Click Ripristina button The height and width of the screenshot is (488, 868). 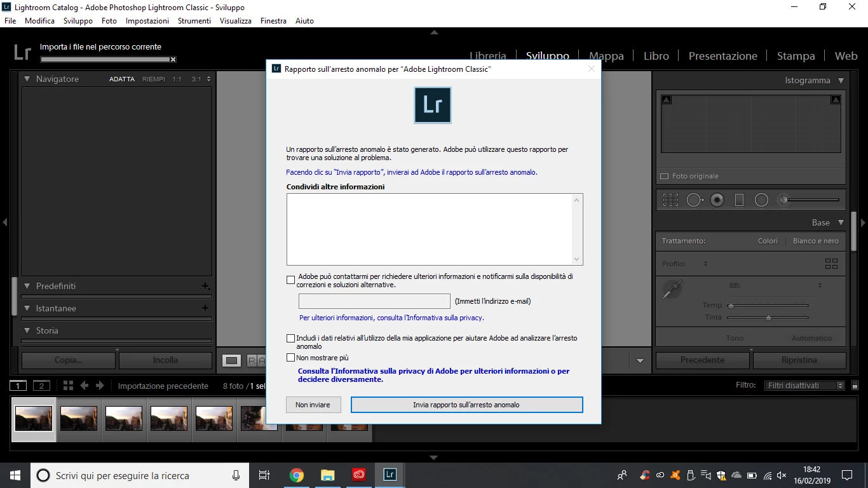(x=799, y=360)
